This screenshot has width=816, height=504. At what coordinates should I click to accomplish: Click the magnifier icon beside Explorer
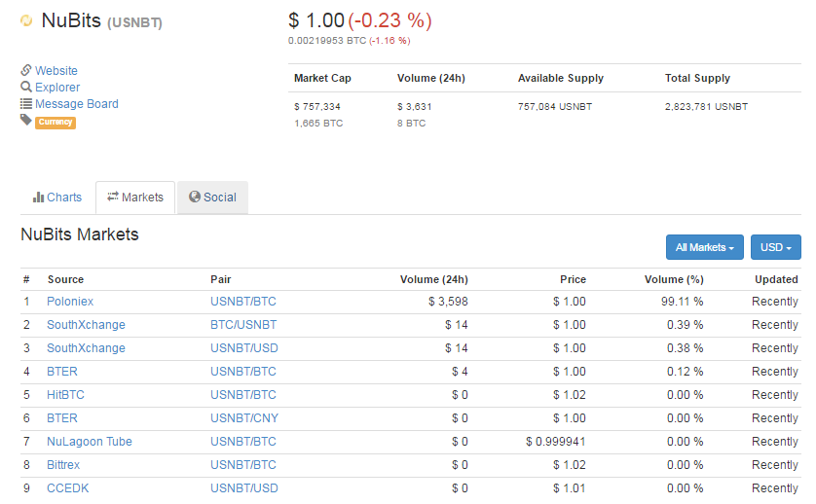(26, 87)
